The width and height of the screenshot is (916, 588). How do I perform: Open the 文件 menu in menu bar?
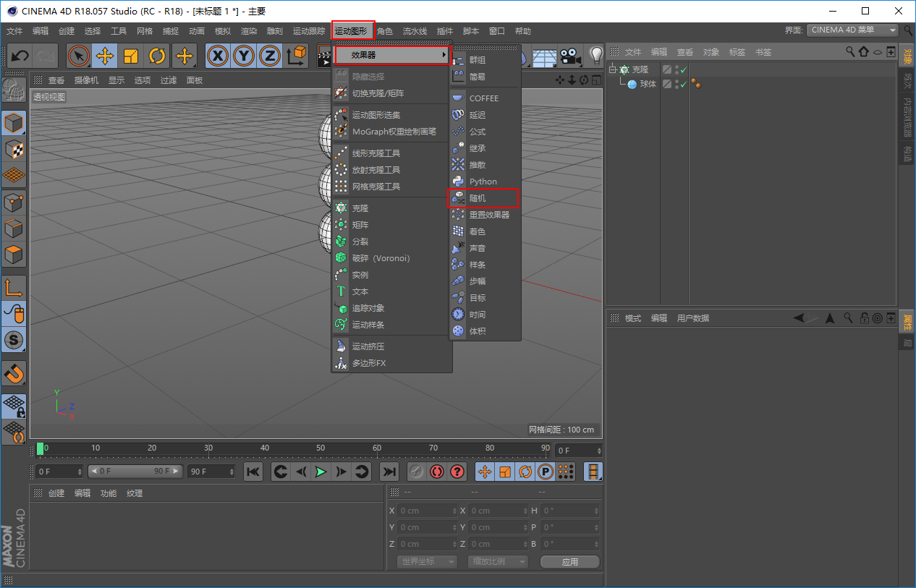(x=14, y=31)
